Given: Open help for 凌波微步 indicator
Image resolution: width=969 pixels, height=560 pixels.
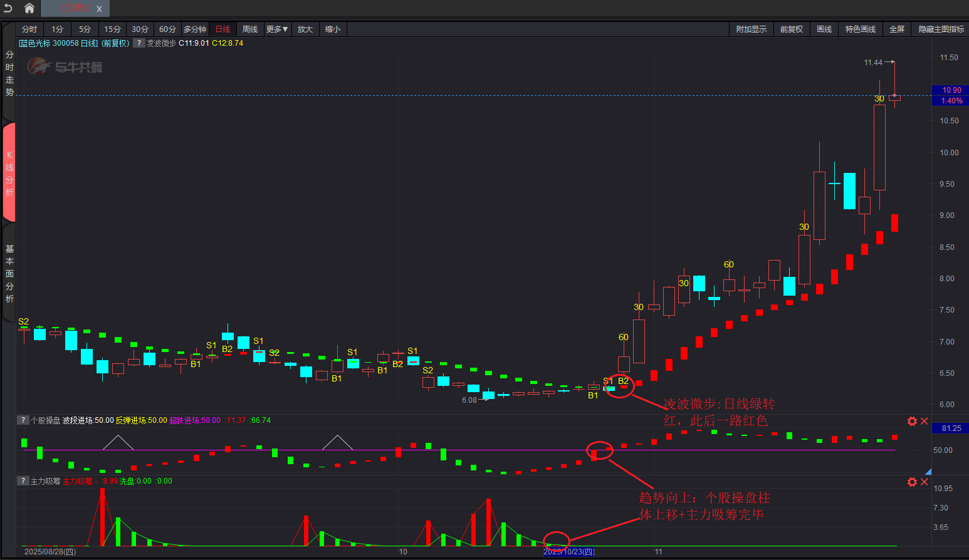Looking at the screenshot, I should [139, 43].
